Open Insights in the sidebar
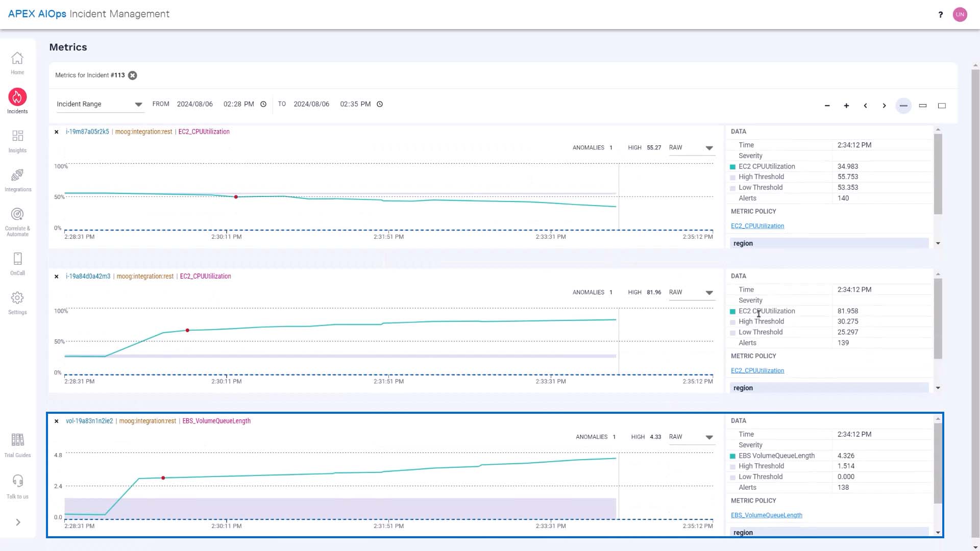This screenshot has width=980, height=551. [17, 141]
